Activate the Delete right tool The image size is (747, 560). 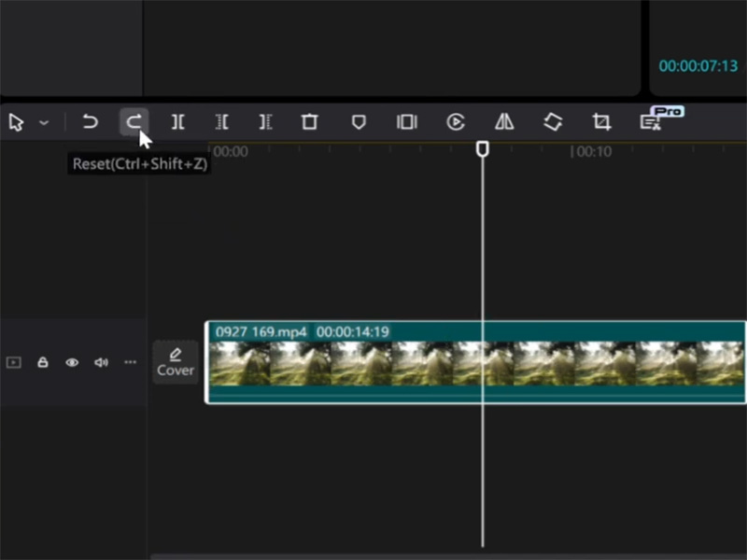tap(265, 122)
